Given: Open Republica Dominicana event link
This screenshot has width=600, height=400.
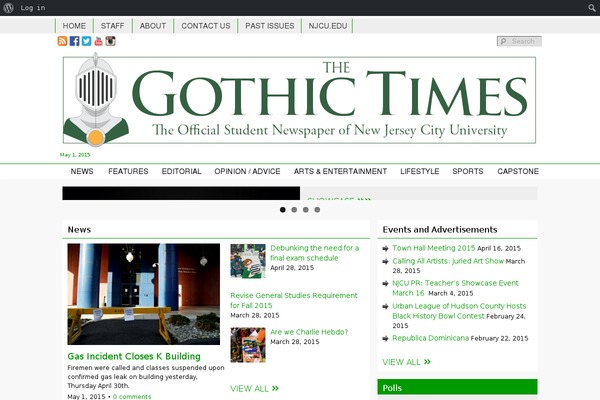Looking at the screenshot, I should coord(430,338).
